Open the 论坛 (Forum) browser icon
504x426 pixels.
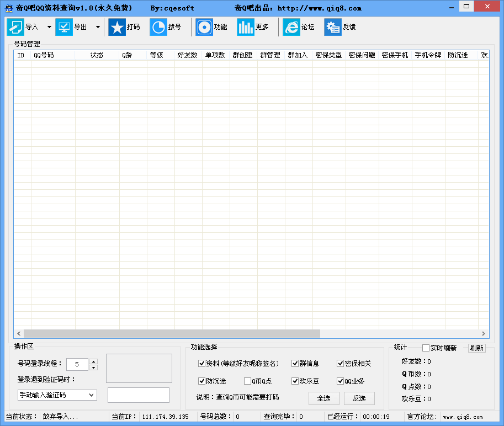(291, 27)
